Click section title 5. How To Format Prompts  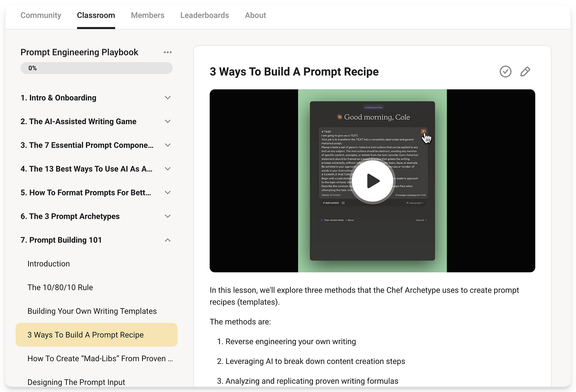(86, 193)
